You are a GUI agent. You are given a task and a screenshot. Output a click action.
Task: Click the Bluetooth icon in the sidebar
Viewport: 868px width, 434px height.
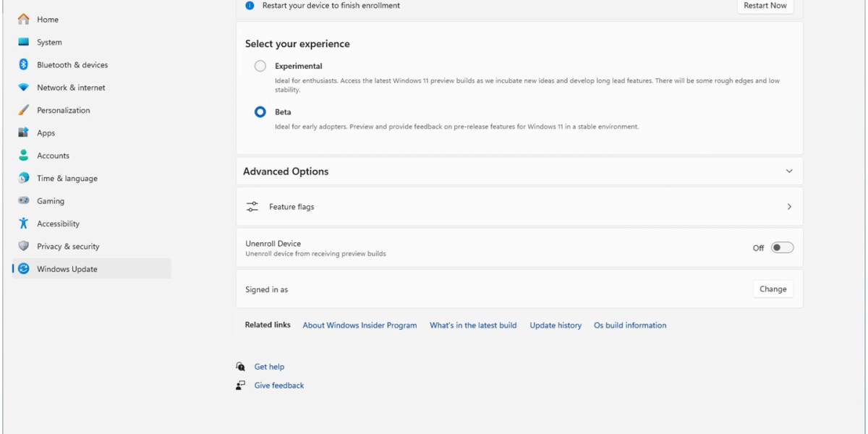click(24, 64)
